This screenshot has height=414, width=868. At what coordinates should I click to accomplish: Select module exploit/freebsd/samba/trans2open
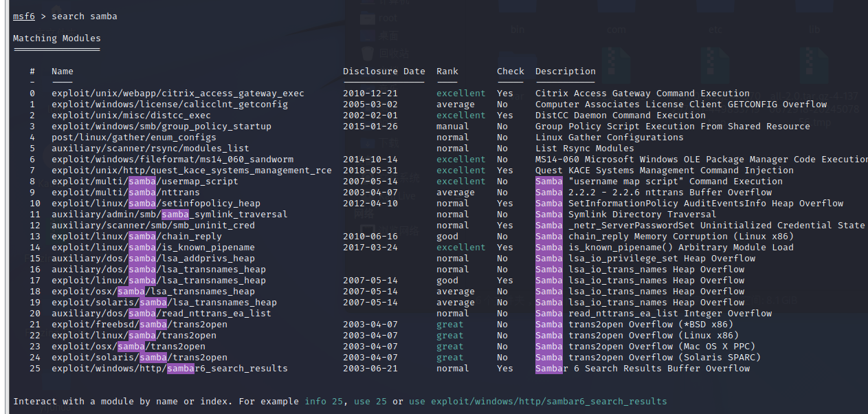(x=140, y=324)
